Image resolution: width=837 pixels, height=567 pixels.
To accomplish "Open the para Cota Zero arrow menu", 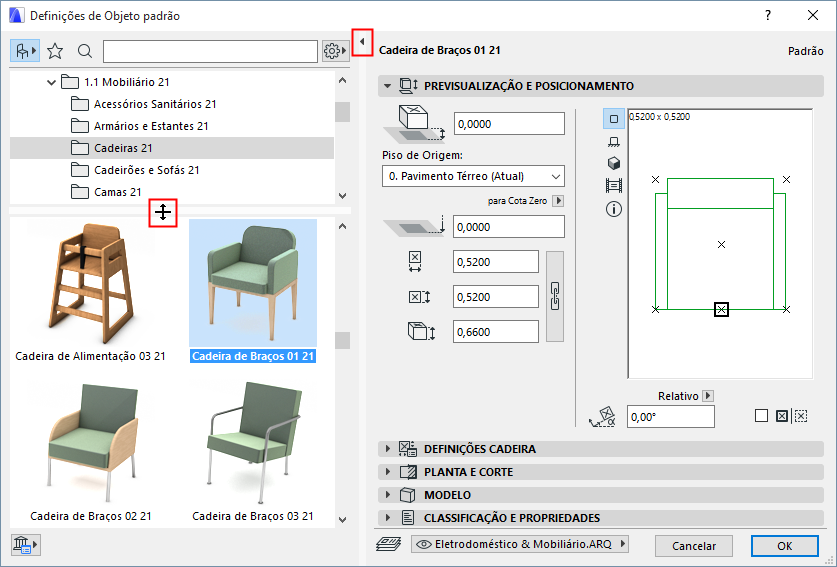I will pyautogui.click(x=558, y=201).
